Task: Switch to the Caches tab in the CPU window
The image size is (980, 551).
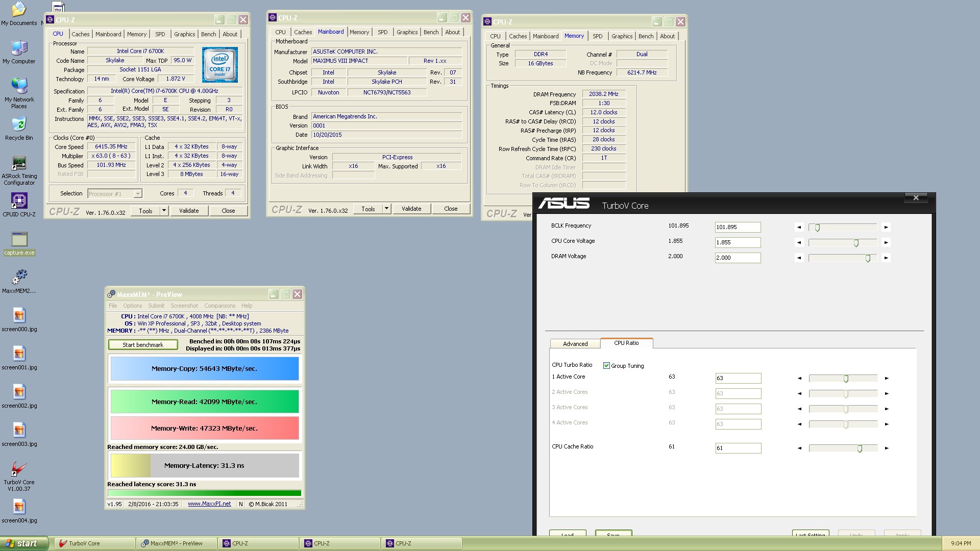Action: click(x=80, y=34)
